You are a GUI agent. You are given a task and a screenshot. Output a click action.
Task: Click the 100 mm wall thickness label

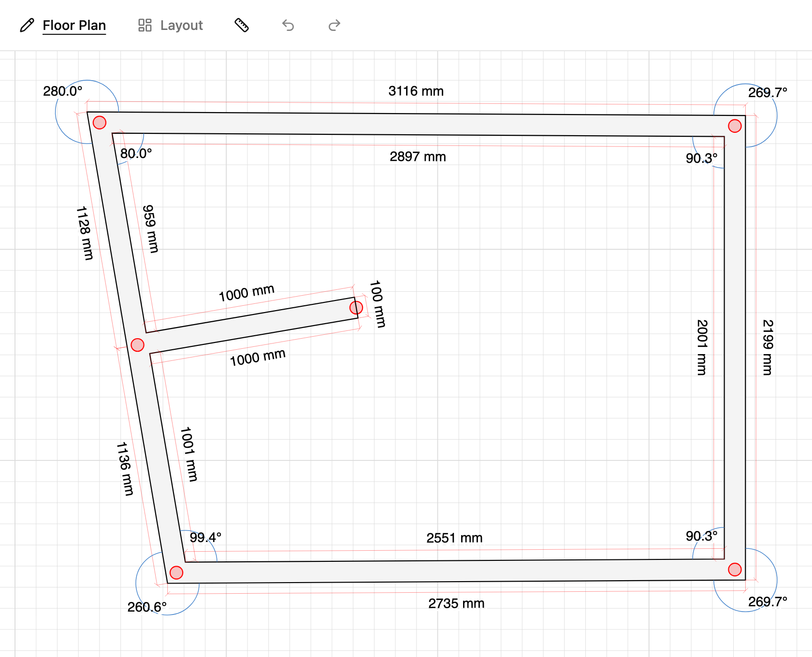377,304
